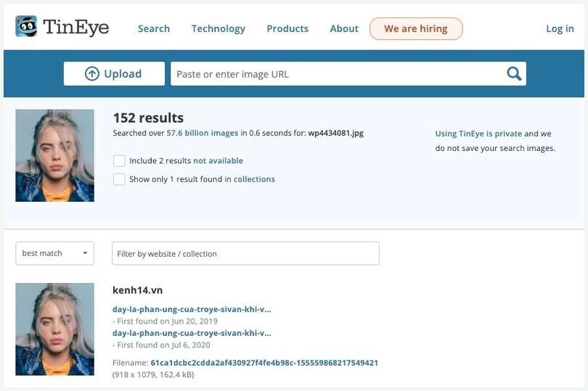Follow the 'Using TinEye is private' link

[x=478, y=133]
